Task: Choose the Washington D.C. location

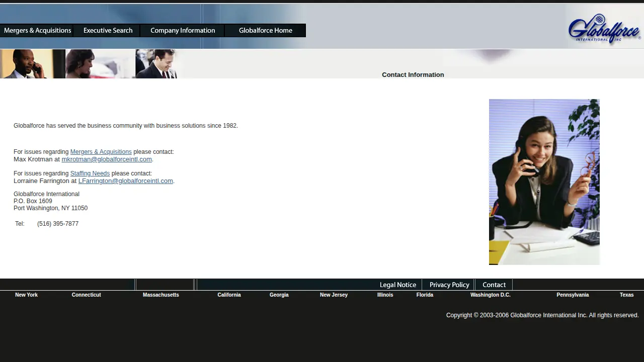Action: 490,295
